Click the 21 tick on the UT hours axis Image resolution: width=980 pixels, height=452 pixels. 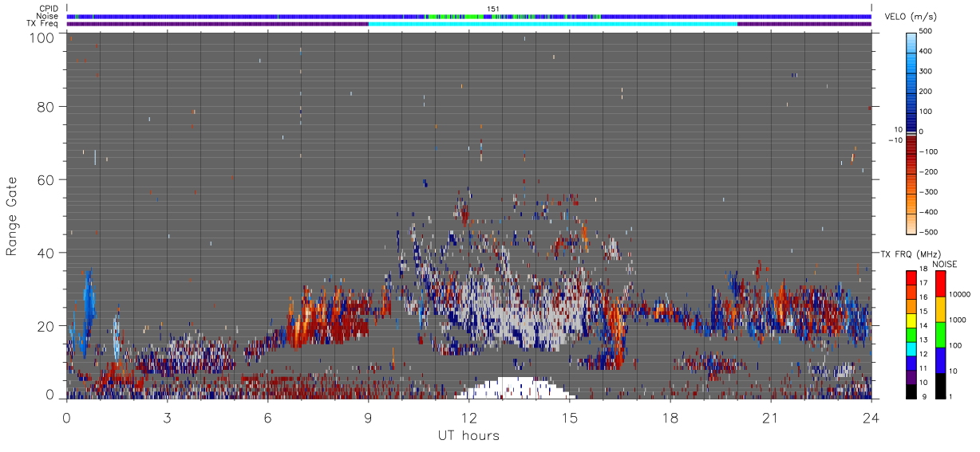770,417
